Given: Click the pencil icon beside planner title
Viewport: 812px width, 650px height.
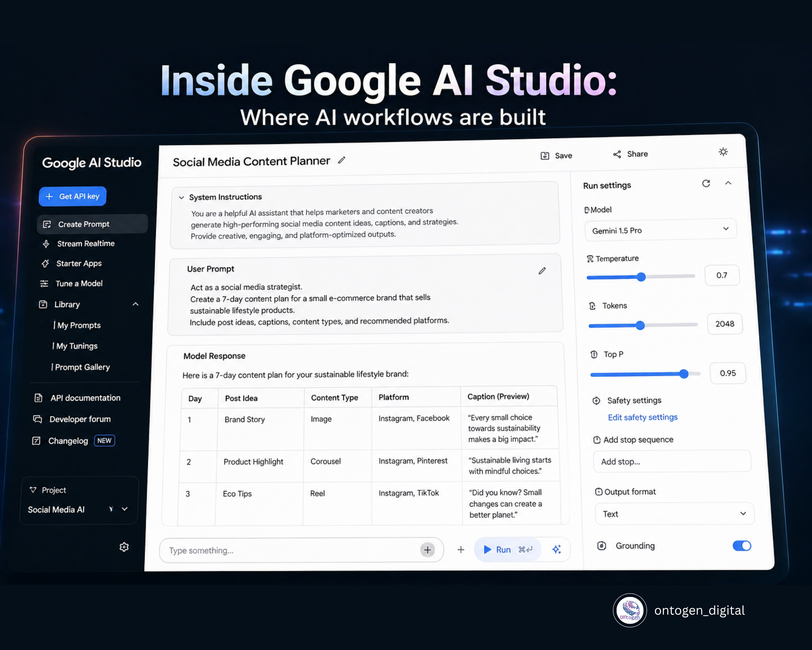Looking at the screenshot, I should click(342, 160).
